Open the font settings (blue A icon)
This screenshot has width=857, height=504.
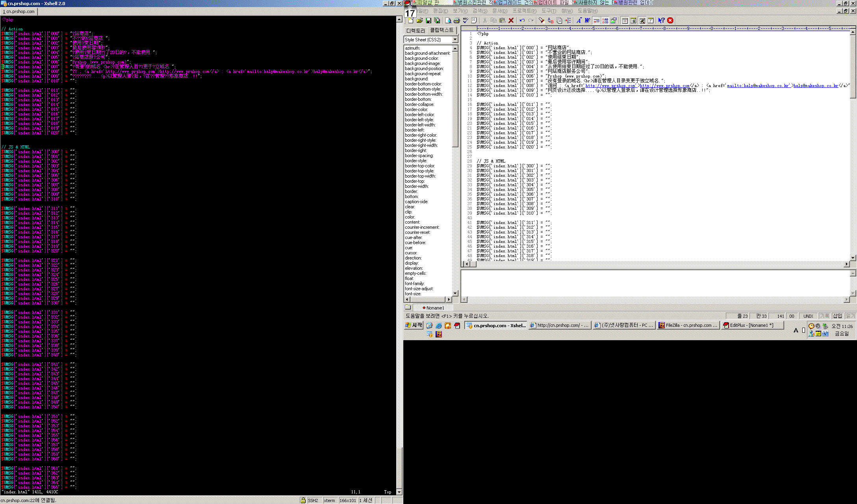coord(579,20)
